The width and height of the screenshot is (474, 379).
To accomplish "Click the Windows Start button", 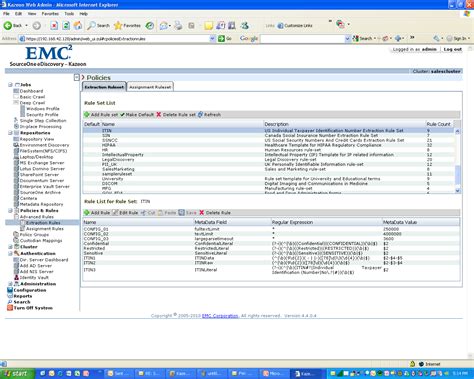I will (x=17, y=374).
